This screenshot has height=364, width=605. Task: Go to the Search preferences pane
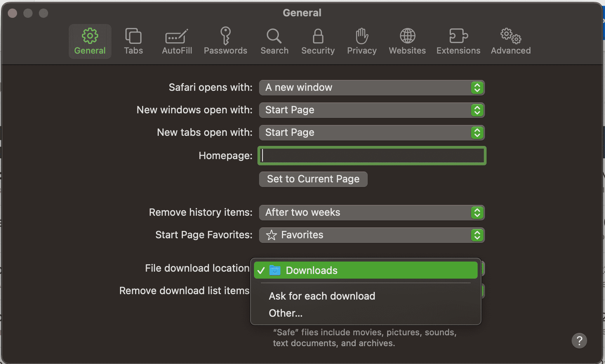274,42
